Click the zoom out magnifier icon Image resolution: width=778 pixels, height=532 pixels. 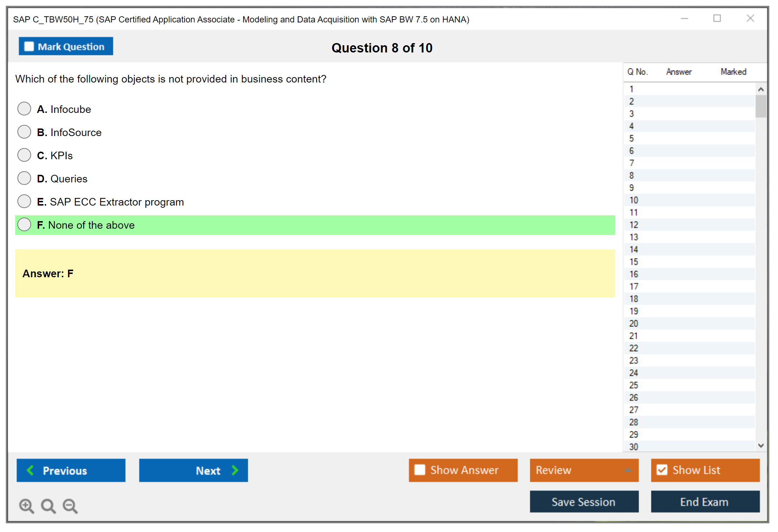[70, 506]
